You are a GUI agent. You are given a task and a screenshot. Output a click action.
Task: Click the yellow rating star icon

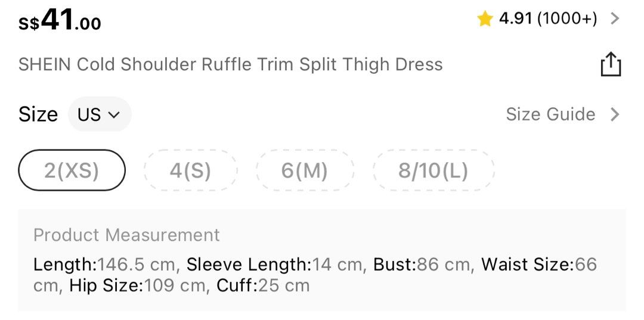[485, 19]
